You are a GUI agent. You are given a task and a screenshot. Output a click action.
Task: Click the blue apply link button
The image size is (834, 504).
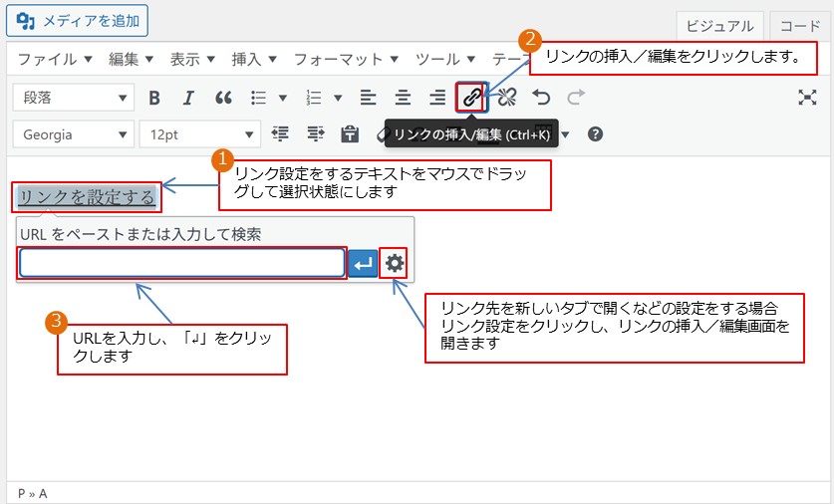pos(363,263)
